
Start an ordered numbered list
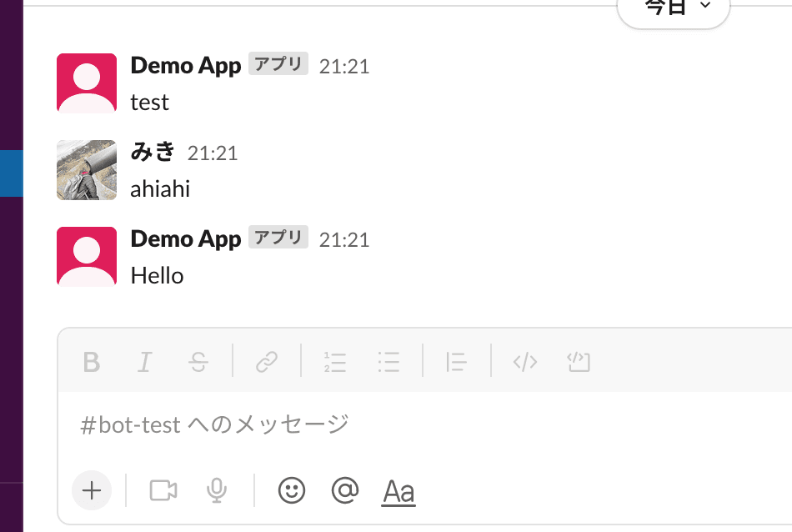tap(335, 362)
